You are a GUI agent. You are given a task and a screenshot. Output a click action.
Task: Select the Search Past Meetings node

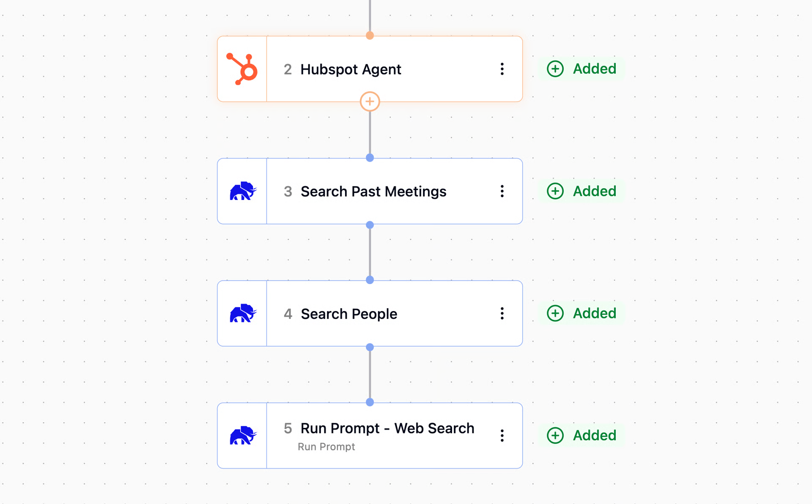click(x=370, y=191)
